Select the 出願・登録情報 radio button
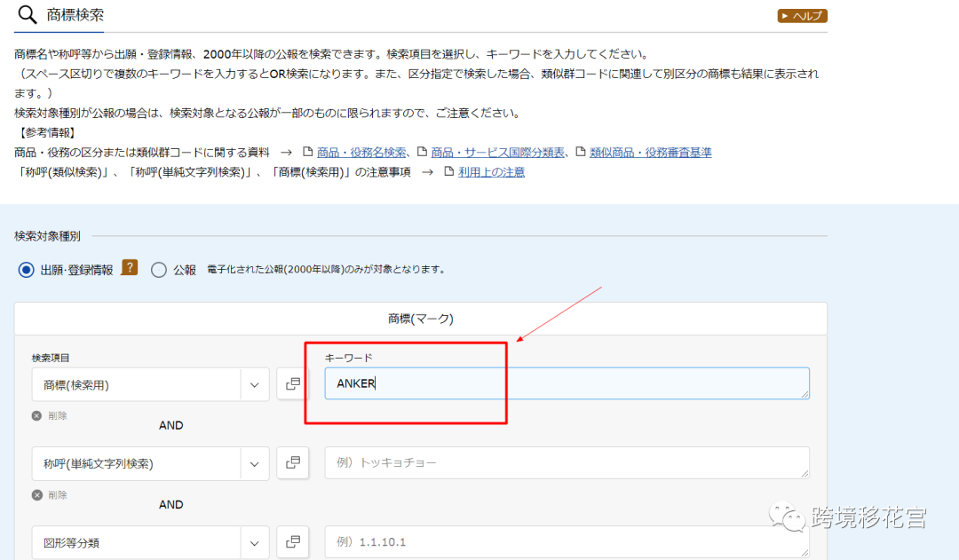959x560 pixels. 26,270
